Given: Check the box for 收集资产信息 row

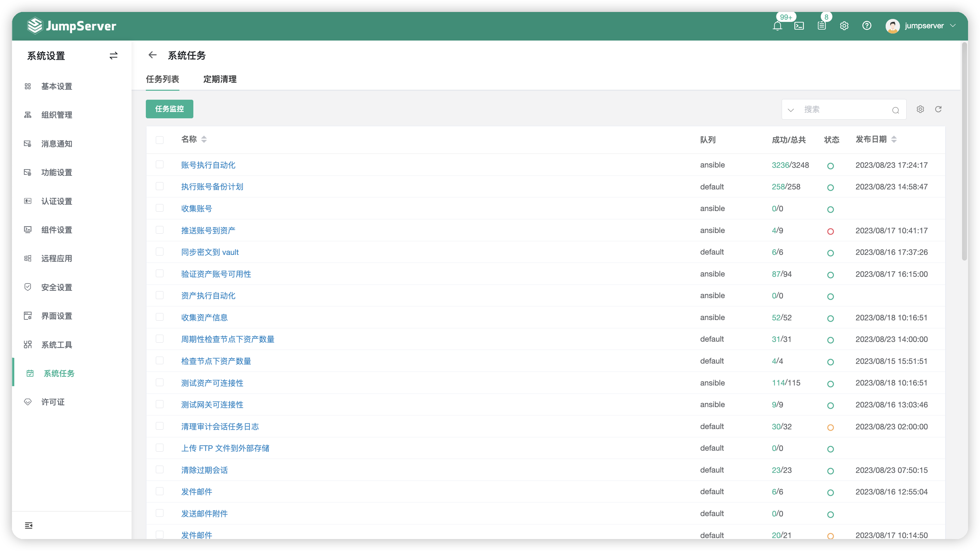Looking at the screenshot, I should pos(159,317).
